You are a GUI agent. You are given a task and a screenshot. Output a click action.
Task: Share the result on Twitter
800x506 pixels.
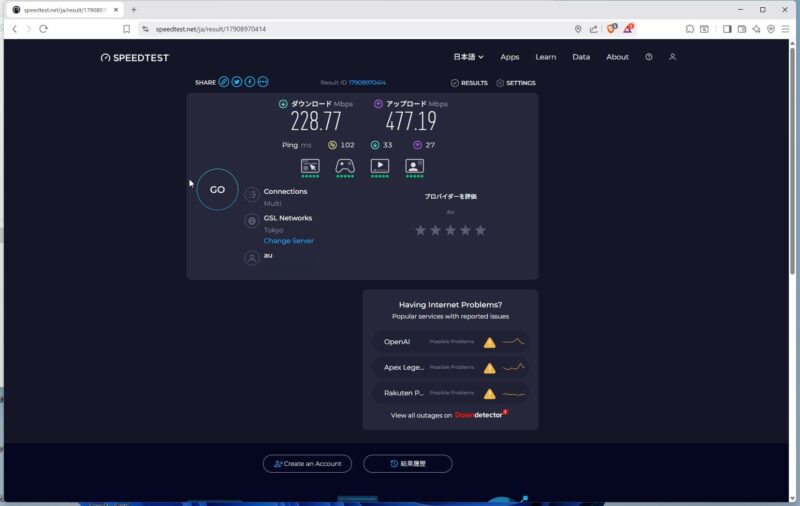pos(237,82)
